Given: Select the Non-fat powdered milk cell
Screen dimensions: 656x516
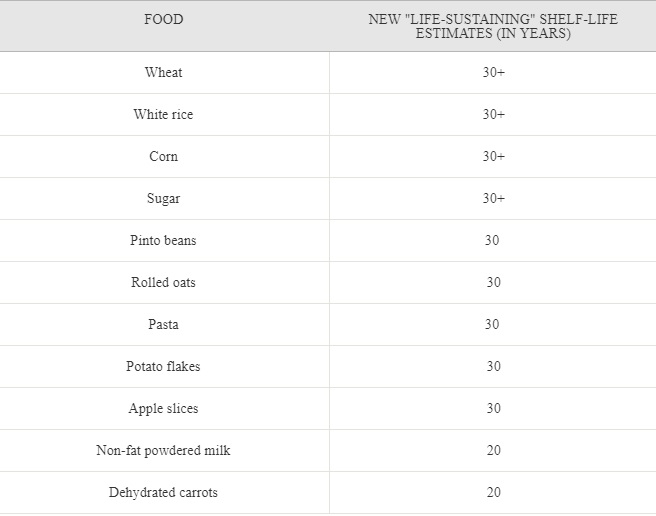Looking at the screenshot, I should click(163, 450).
